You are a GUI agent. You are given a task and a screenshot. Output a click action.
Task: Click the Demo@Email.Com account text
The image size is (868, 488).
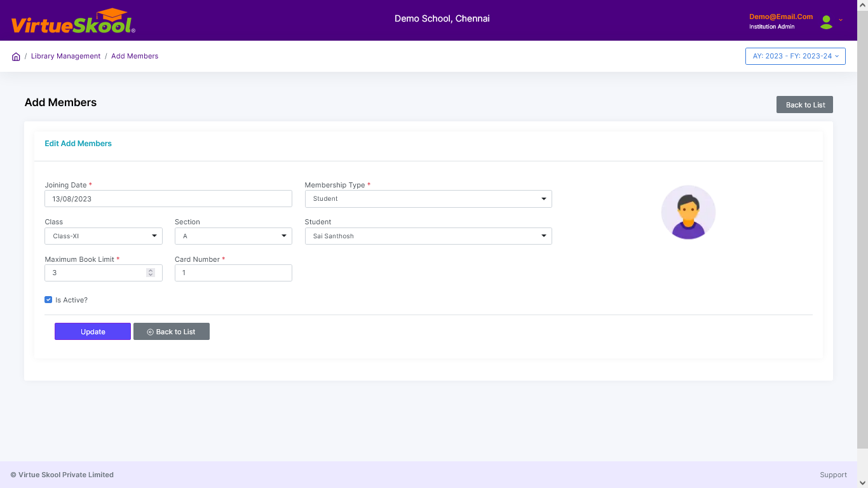click(781, 17)
